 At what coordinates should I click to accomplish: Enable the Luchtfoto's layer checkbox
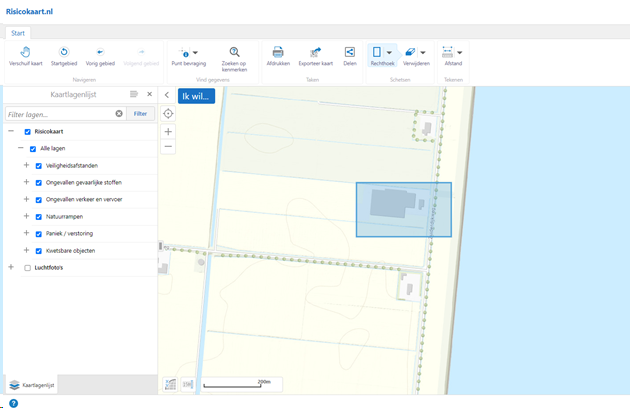tap(27, 268)
